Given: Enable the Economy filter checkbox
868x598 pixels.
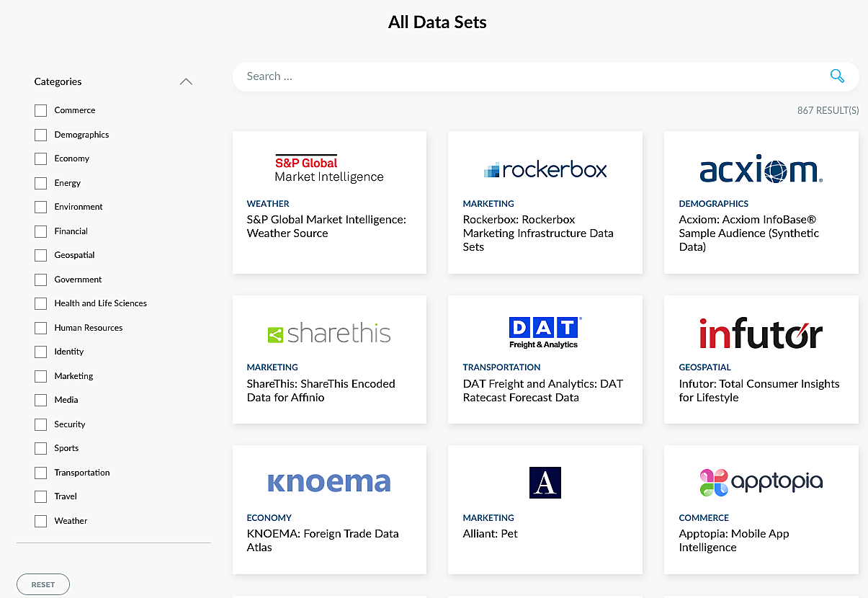Looking at the screenshot, I should click(40, 159).
